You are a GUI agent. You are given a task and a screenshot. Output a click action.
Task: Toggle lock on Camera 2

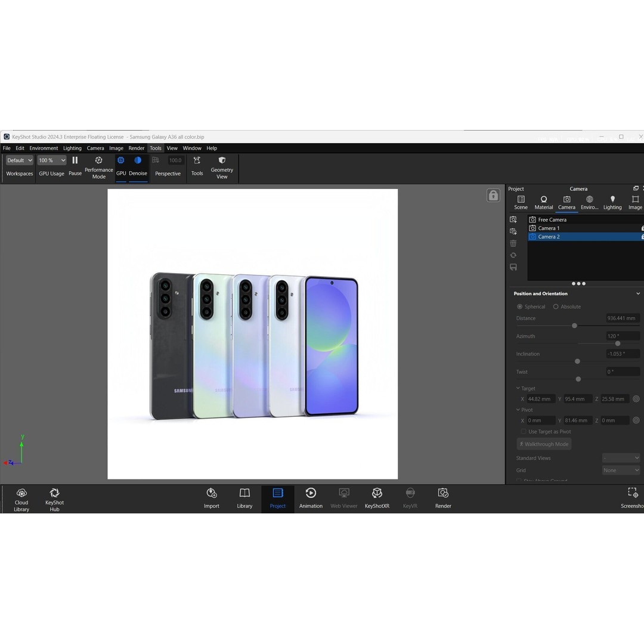click(x=642, y=237)
